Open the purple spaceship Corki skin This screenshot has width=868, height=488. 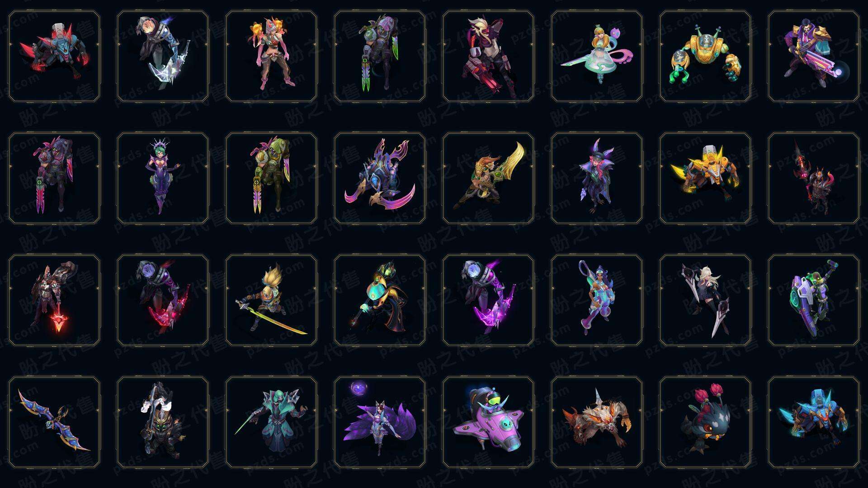pos(488,422)
